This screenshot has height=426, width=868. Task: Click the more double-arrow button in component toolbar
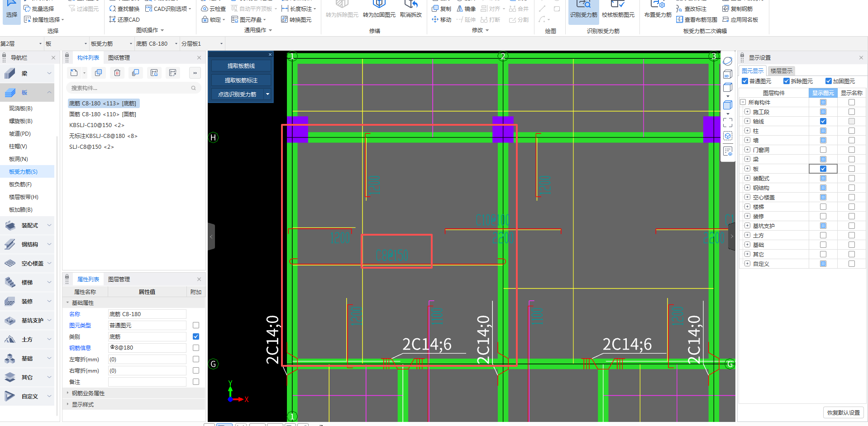click(x=195, y=73)
